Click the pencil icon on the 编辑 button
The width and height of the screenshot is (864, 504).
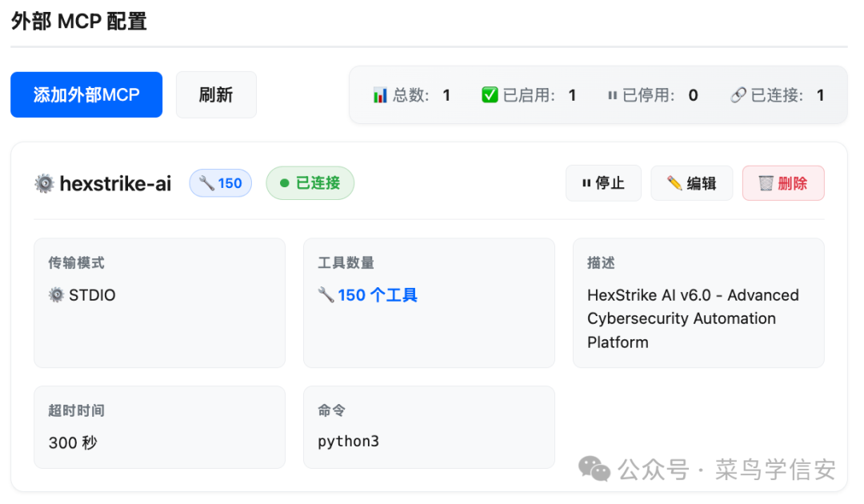click(x=671, y=183)
